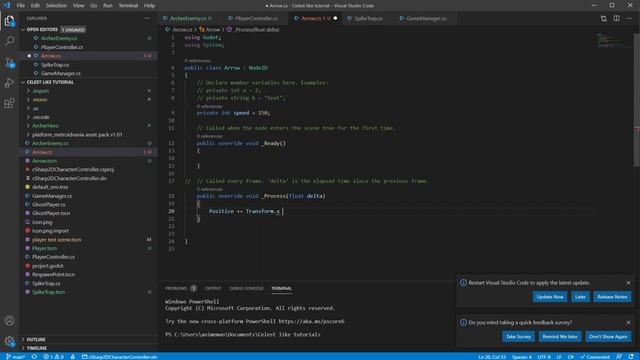This screenshot has width=640, height=360.
Task: Expand the ArcherHero folder
Action: coord(45,126)
